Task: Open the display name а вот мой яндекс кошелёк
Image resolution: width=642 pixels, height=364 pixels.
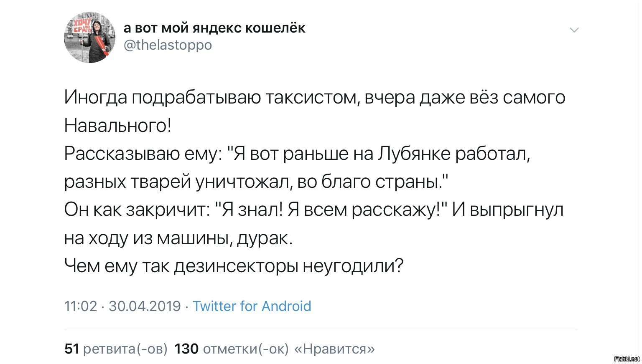Action: point(214,28)
